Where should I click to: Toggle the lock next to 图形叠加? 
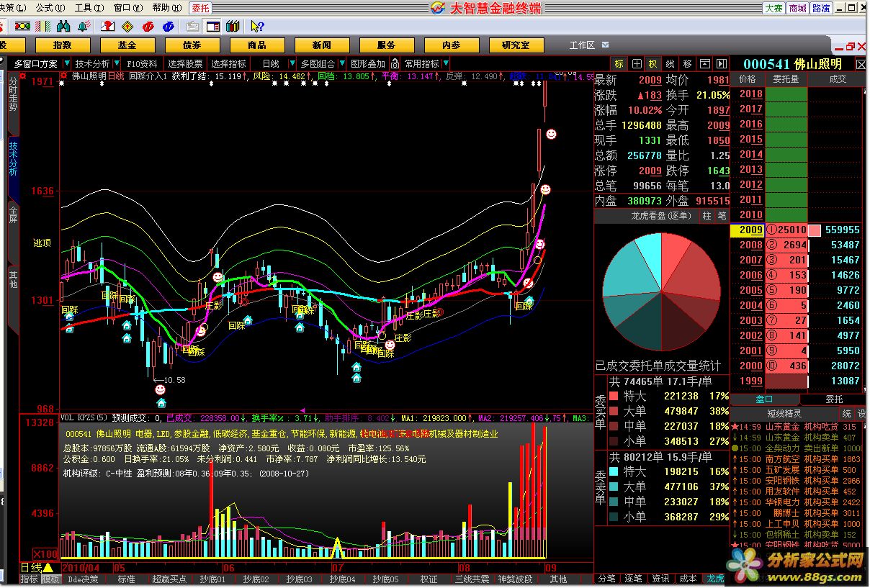tap(395, 63)
